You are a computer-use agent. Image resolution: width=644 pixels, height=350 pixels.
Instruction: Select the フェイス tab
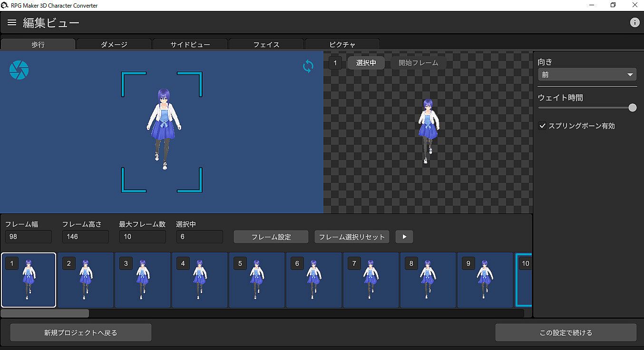tap(266, 44)
